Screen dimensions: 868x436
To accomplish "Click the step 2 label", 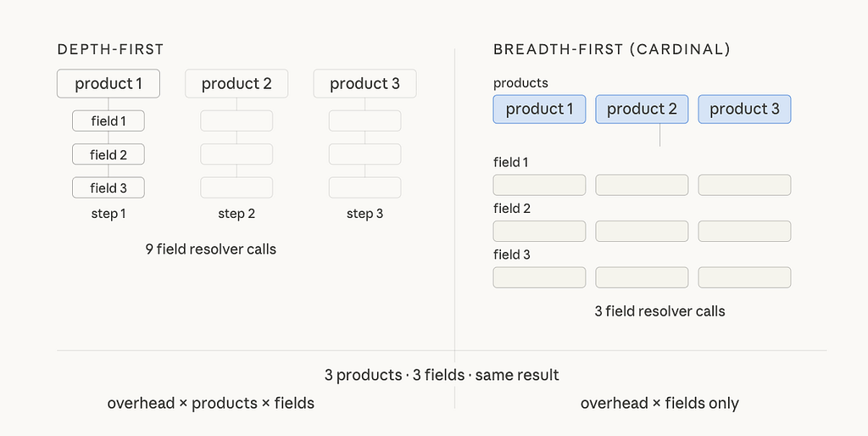I will click(236, 214).
